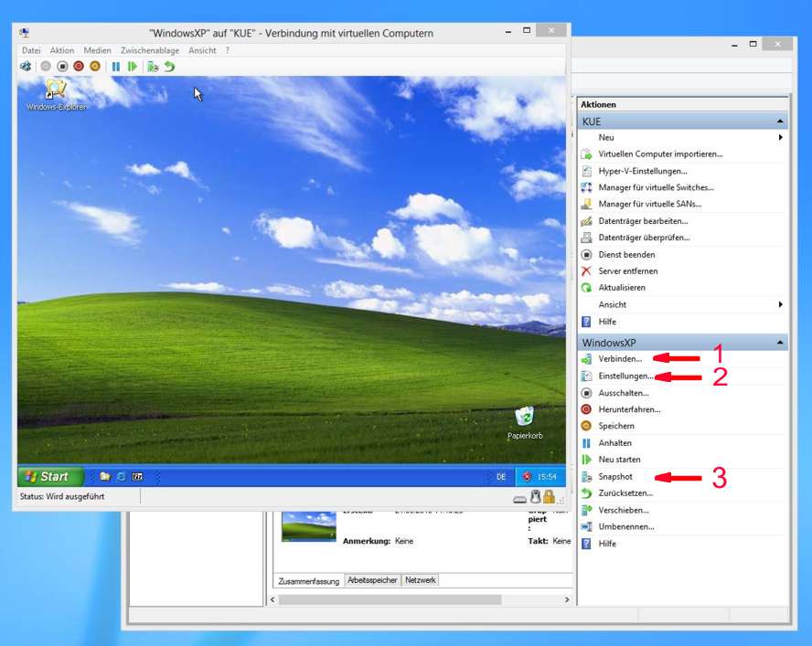Screen dimensions: 812x646
Task: Open the Zwischenablage menu
Action: pyautogui.click(x=150, y=50)
